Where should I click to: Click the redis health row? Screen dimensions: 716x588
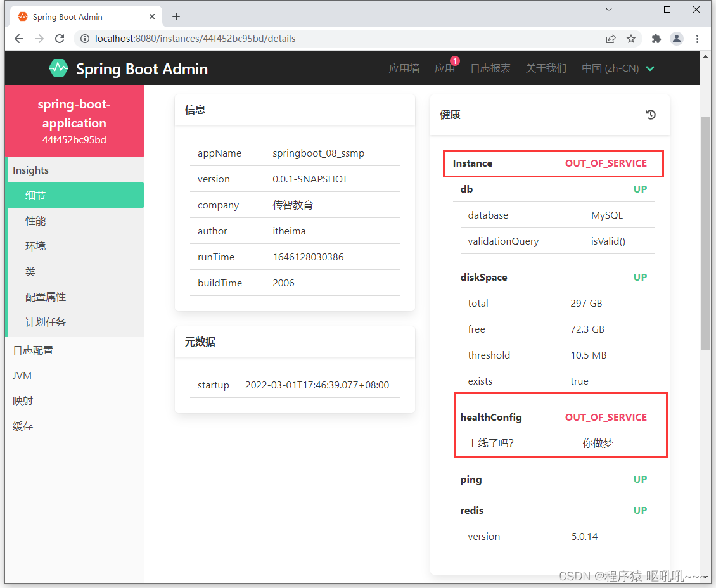[553, 511]
